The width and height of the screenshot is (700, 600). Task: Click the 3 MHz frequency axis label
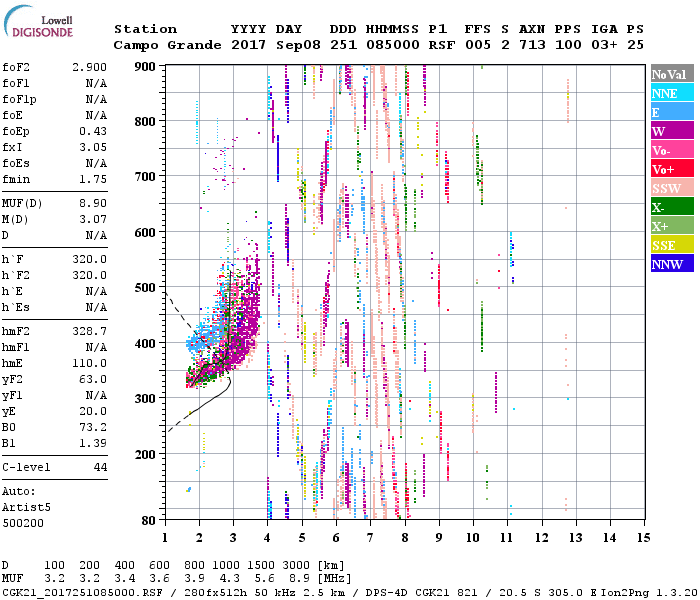tap(233, 538)
